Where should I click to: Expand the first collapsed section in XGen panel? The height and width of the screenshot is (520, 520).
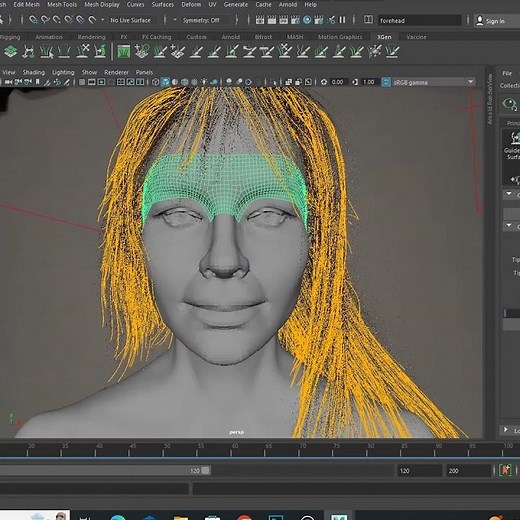pyautogui.click(x=509, y=194)
